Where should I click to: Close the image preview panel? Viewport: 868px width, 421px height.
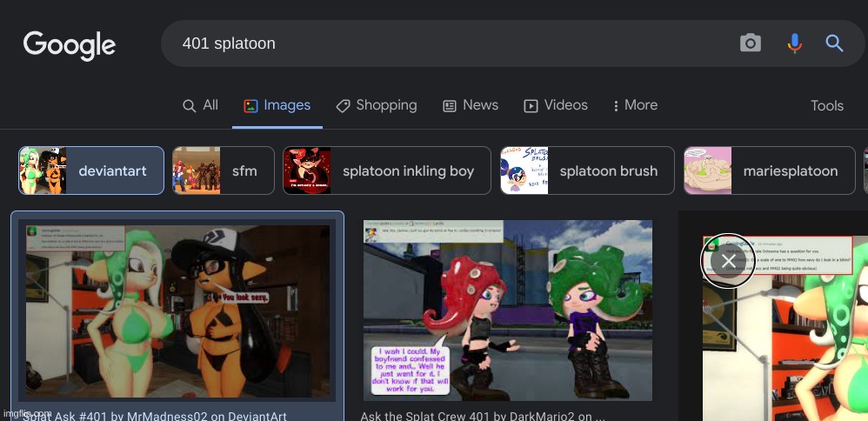click(x=729, y=262)
